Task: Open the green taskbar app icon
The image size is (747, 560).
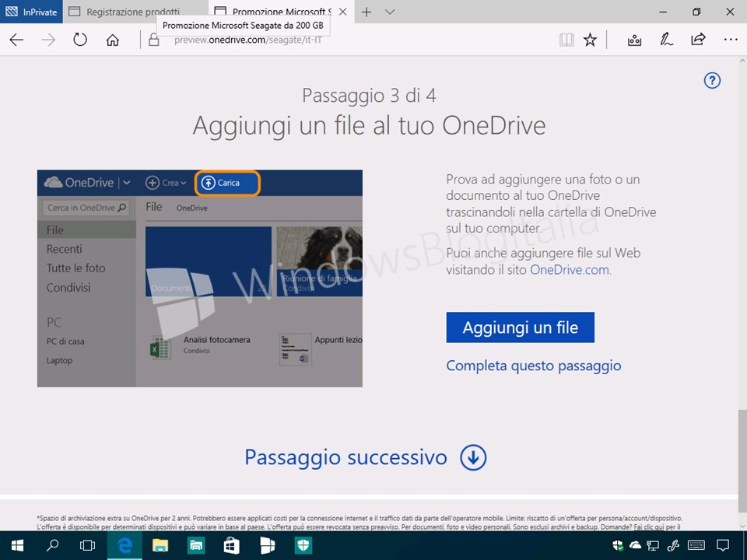Action: pyautogui.click(x=196, y=545)
